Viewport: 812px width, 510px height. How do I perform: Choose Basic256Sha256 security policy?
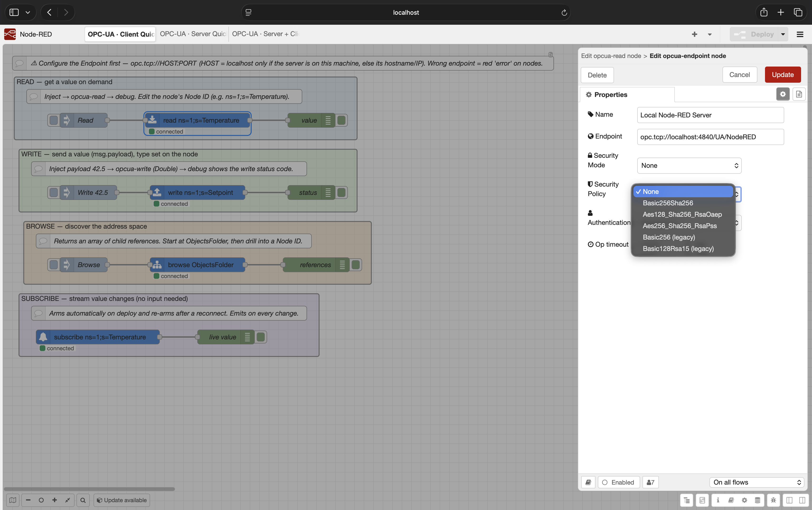tap(683, 203)
